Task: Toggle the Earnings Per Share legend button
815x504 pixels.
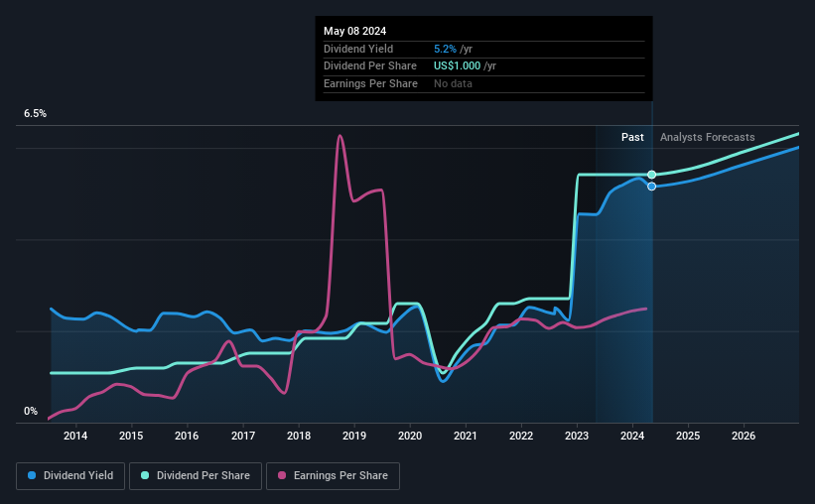Action: [333, 476]
